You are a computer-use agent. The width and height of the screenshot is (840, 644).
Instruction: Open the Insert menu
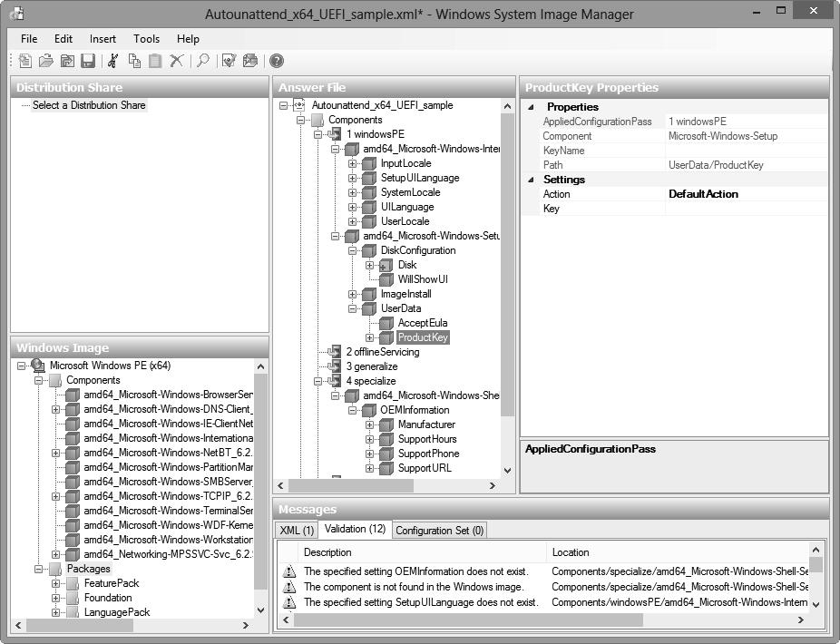click(103, 39)
